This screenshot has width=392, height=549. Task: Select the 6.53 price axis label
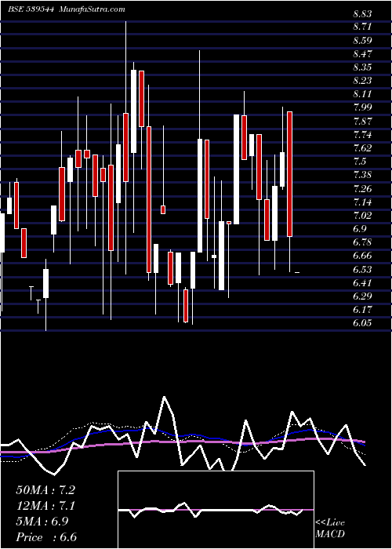coord(362,269)
